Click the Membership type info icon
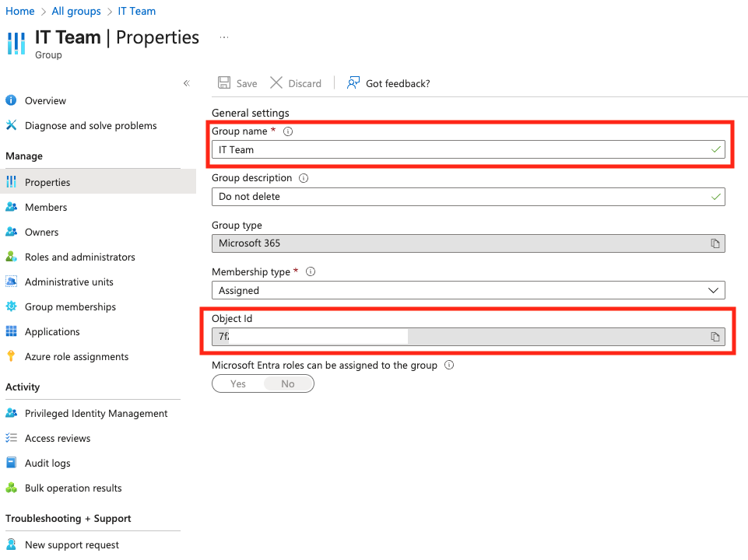This screenshot has width=748, height=560. click(311, 272)
